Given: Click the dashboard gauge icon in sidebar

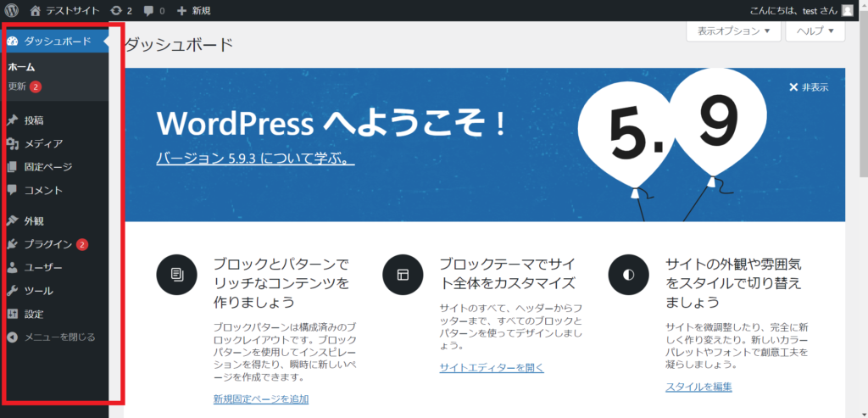Looking at the screenshot, I should point(14,41).
